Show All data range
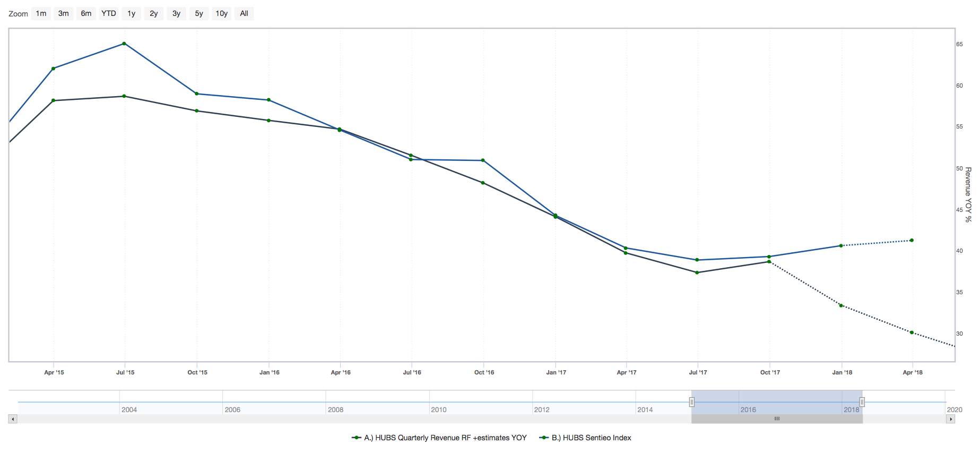Screen dimensions: 980x452 (x=244, y=13)
